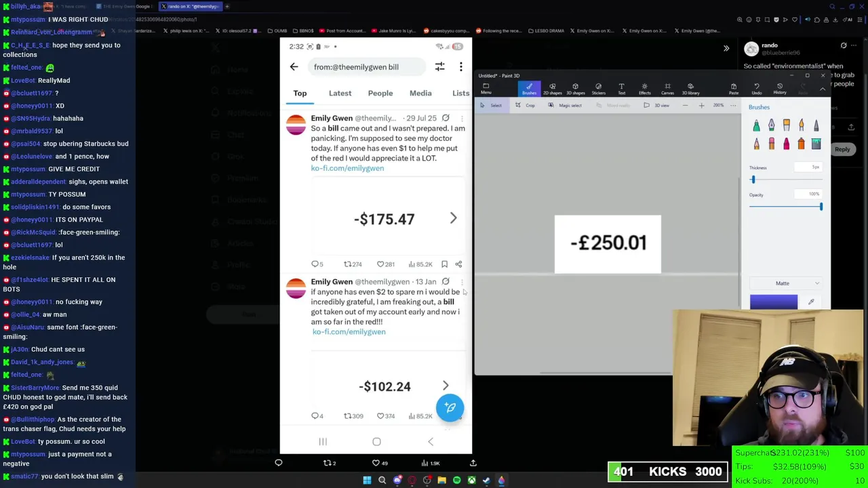Tap the blue compose post button
Screen dimensions: 868x488
(x=450, y=407)
